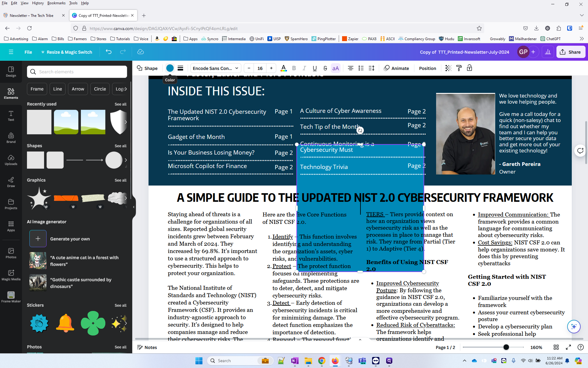
Task: Open Canva File menu
Action: pyautogui.click(x=28, y=52)
